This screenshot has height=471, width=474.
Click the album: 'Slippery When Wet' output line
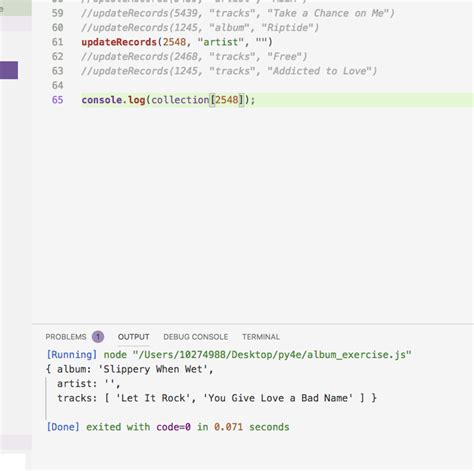click(x=130, y=369)
